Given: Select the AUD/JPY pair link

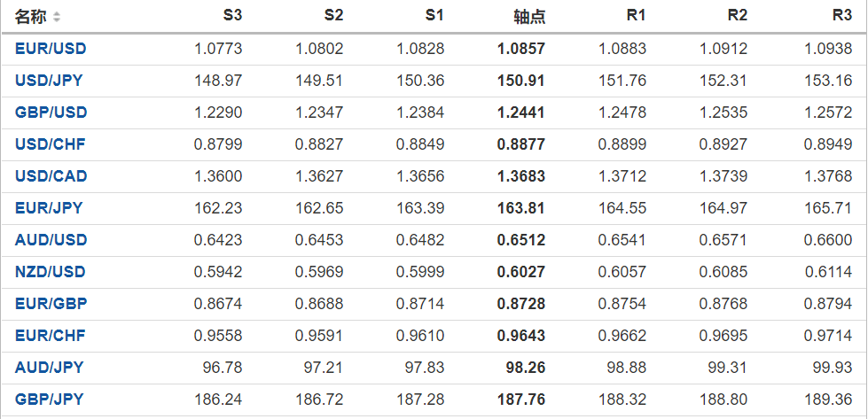Looking at the screenshot, I should point(49,368).
